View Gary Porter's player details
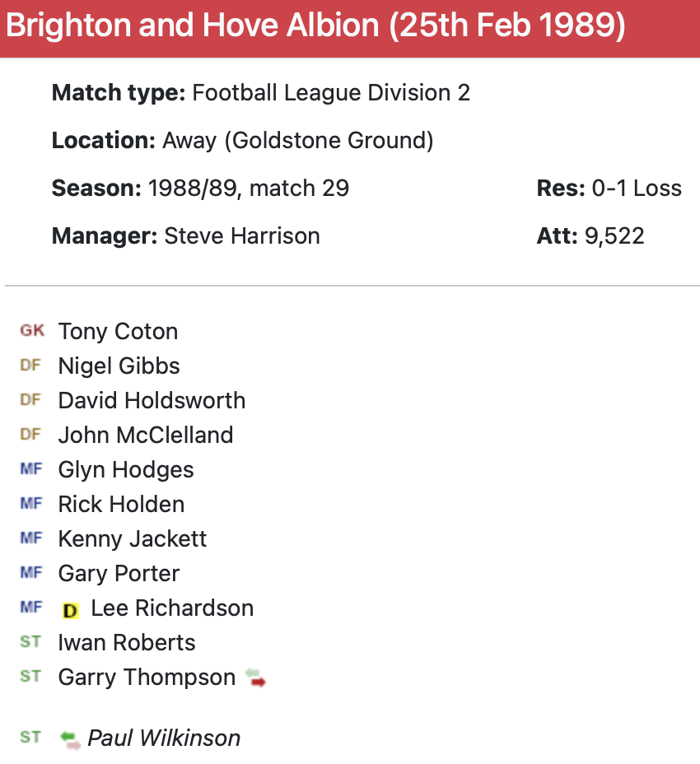 [119, 574]
